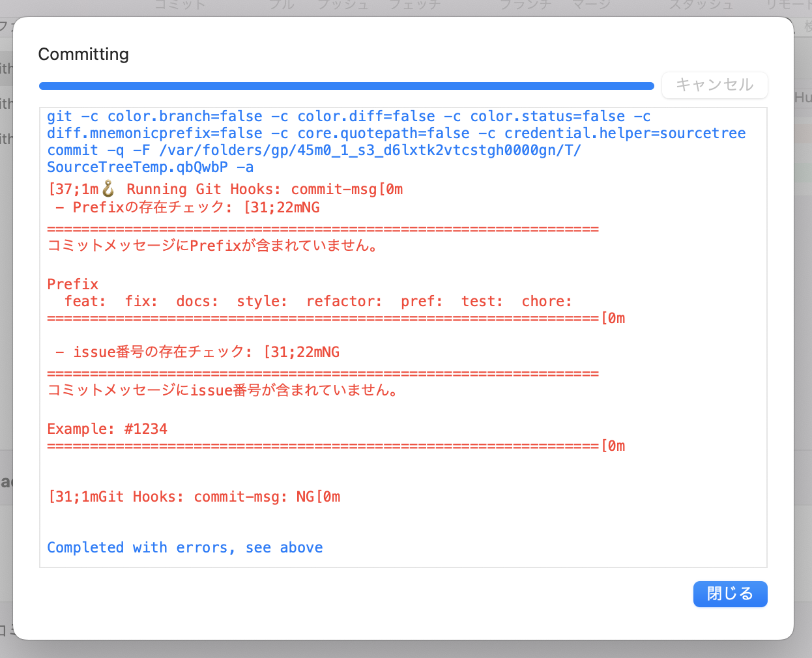Click the 'Committing' dialog title
This screenshot has height=658, width=812.
[x=83, y=54]
